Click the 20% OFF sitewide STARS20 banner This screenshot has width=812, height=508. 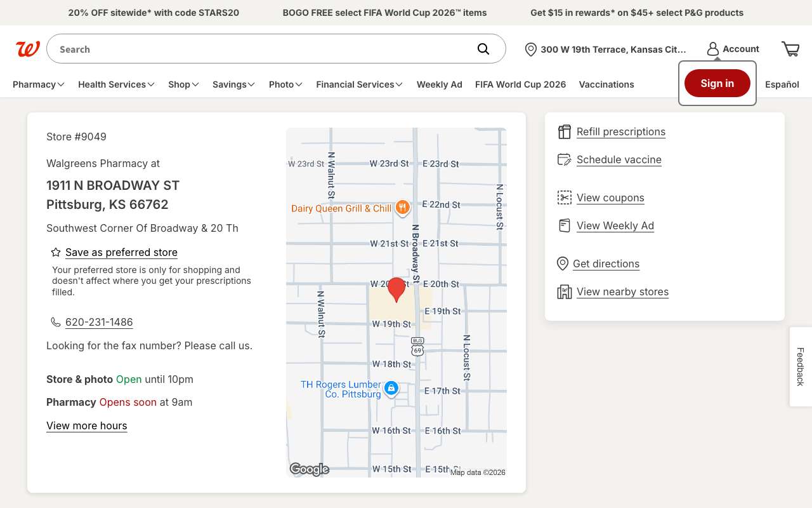[154, 13]
